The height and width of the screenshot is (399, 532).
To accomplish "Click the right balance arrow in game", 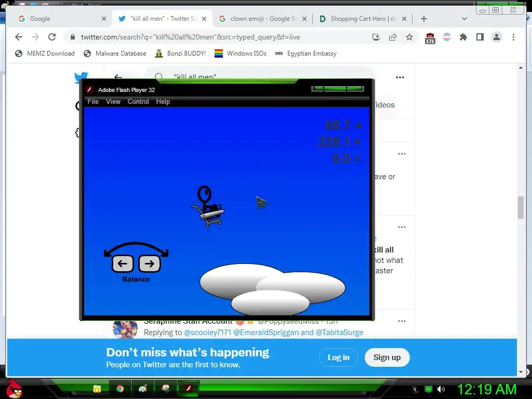I will click(149, 263).
